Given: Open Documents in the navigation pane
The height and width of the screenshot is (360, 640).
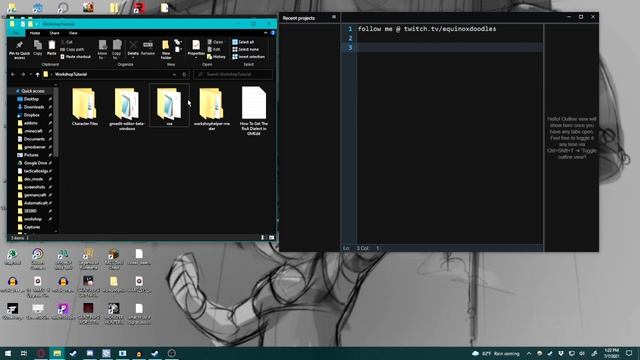Looking at the screenshot, I should (34, 139).
